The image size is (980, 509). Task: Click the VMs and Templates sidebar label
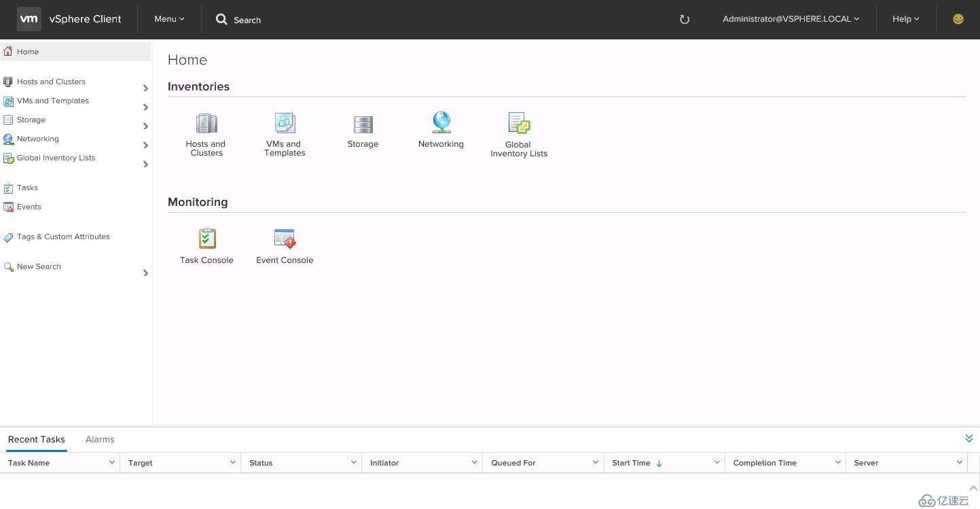click(53, 101)
